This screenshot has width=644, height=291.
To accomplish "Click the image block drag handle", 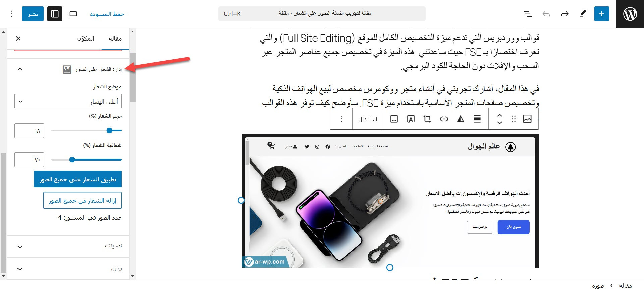I will click(513, 119).
